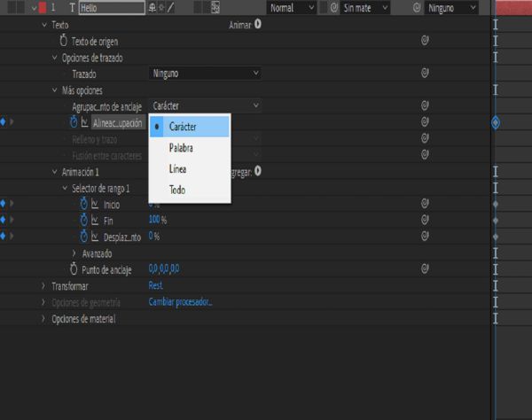Click pick whip for Trazado row

[425, 73]
